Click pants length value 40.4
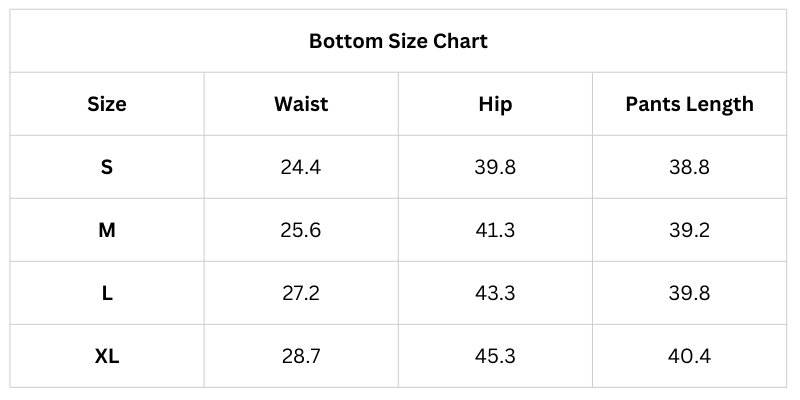This screenshot has height=400, width=800. click(x=689, y=356)
